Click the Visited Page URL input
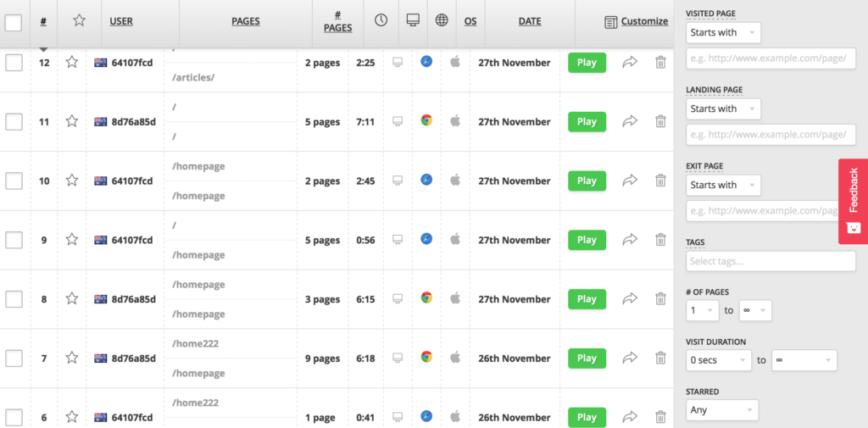Image resolution: width=868 pixels, height=428 pixels. click(x=771, y=58)
